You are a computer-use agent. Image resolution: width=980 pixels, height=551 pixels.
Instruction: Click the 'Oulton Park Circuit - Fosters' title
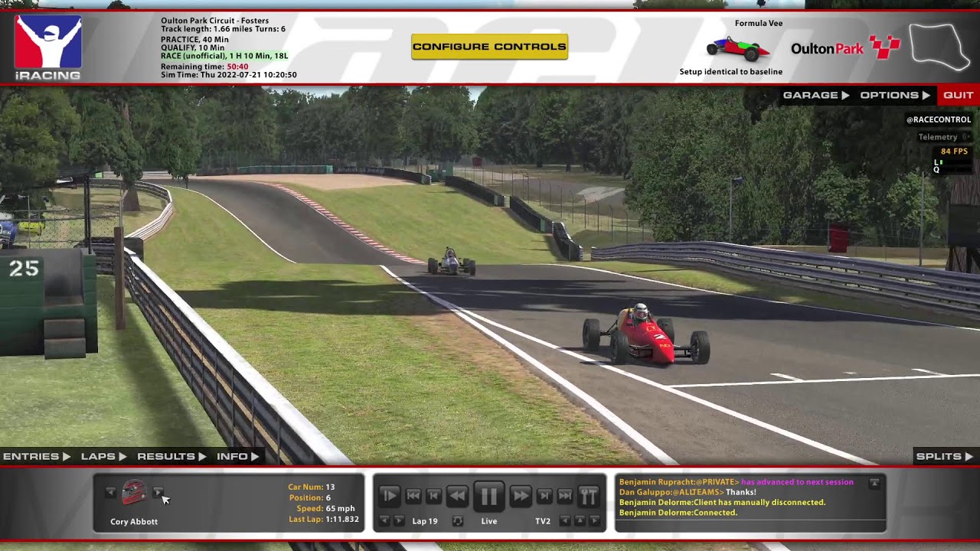[214, 21]
